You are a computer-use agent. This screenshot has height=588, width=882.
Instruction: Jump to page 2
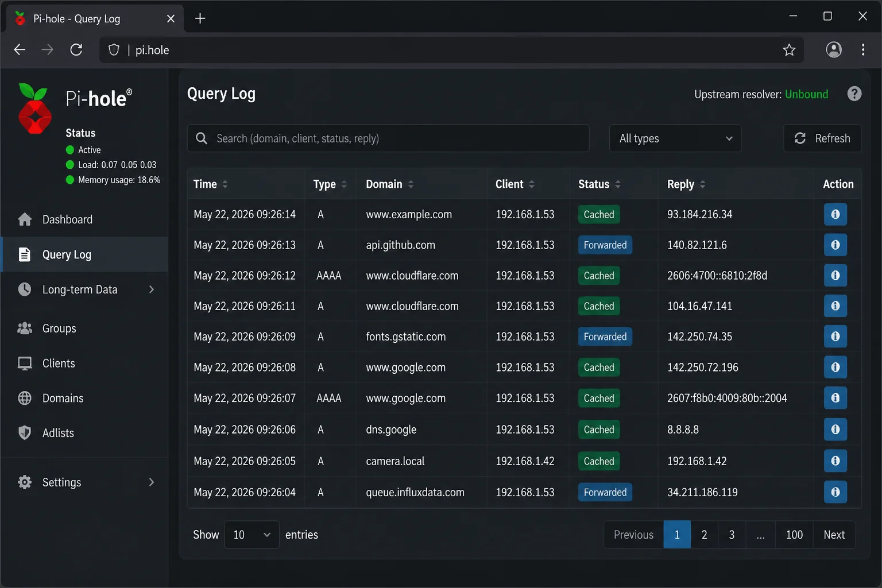point(704,535)
